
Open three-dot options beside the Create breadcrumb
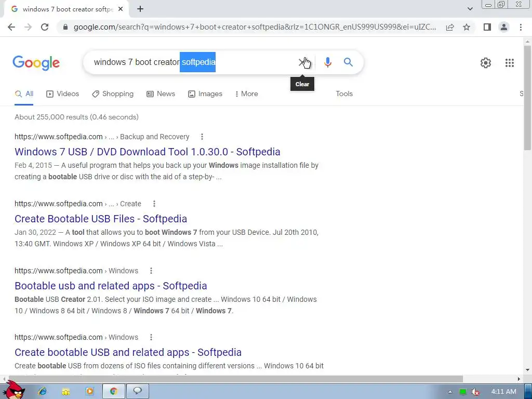point(154,204)
